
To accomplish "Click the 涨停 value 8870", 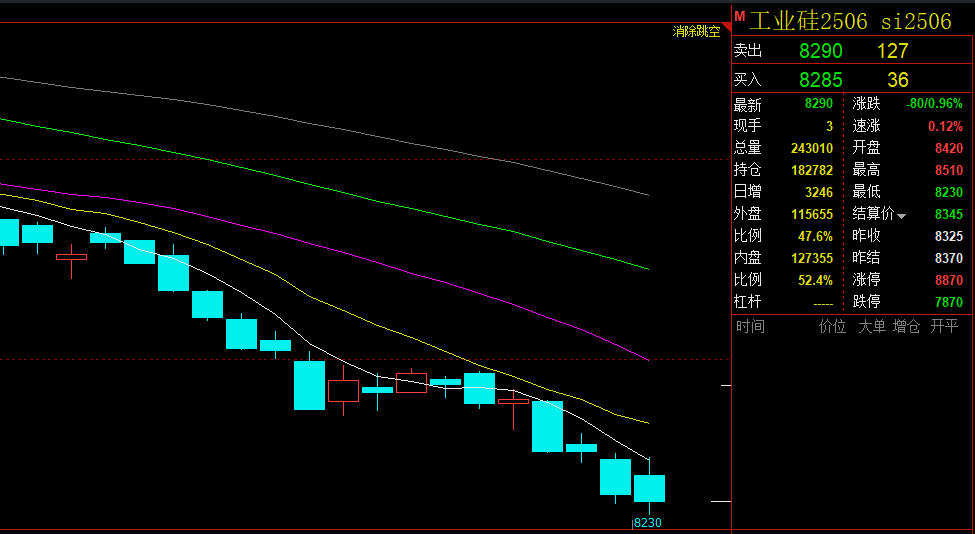I will point(949,280).
